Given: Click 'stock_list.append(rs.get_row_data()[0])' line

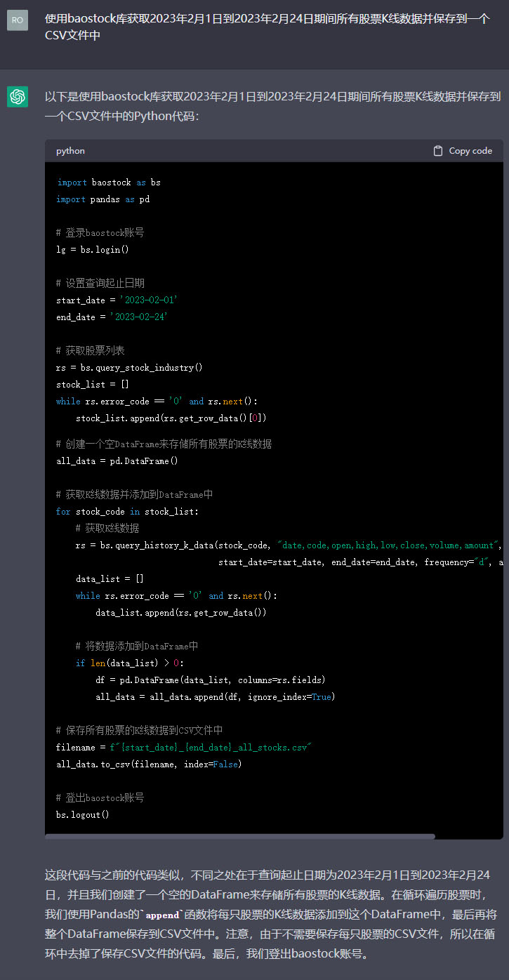Looking at the screenshot, I should click(x=171, y=418).
